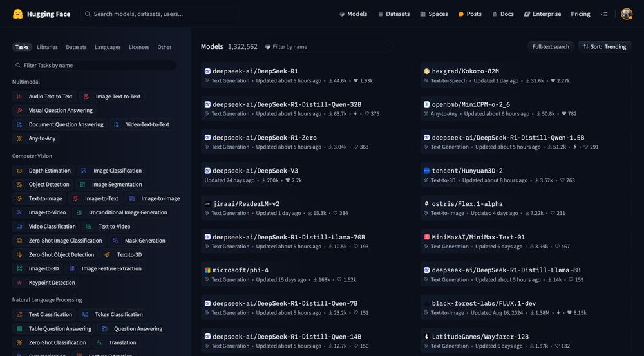Click the Any-to-Any task icon
This screenshot has height=356, width=644.
[19, 138]
